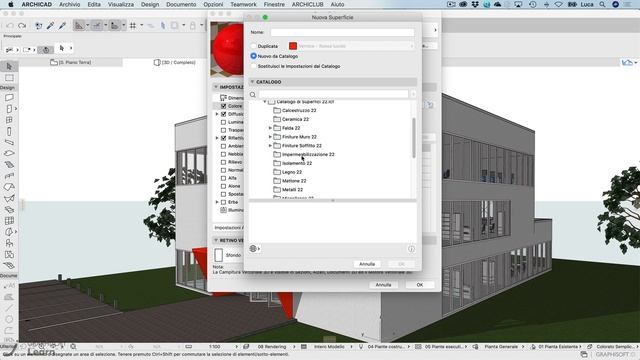This screenshot has width=640, height=360.
Task: Expand the Felda 22 folder
Action: pos(270,128)
